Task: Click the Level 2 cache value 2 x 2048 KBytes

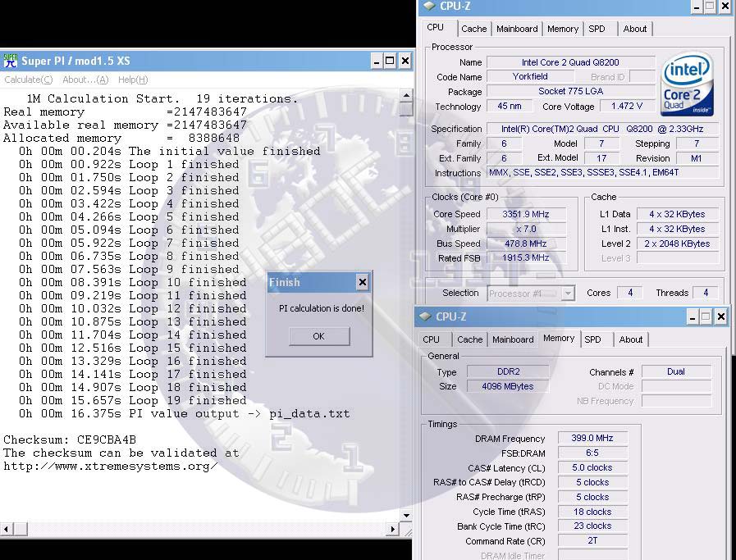Action: (x=677, y=244)
